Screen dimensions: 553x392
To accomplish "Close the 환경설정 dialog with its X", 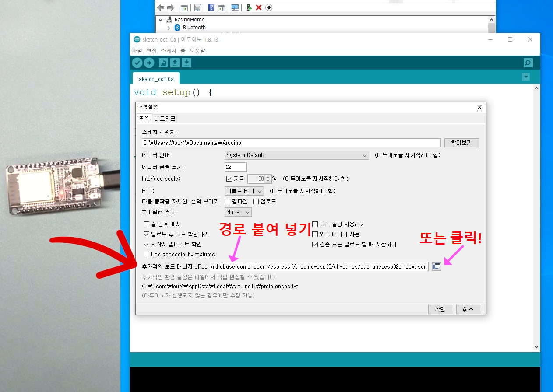I will pos(479,107).
